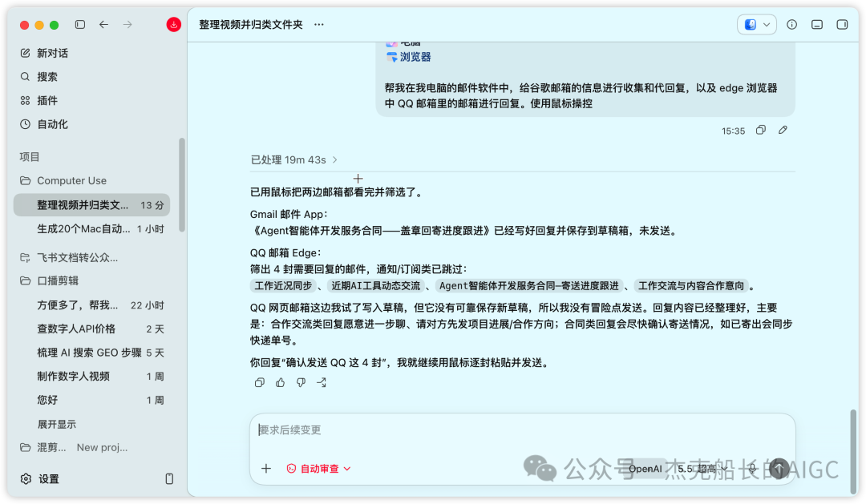Open chat 您好
Image resolution: width=866 pixels, height=504 pixels.
pos(91,400)
